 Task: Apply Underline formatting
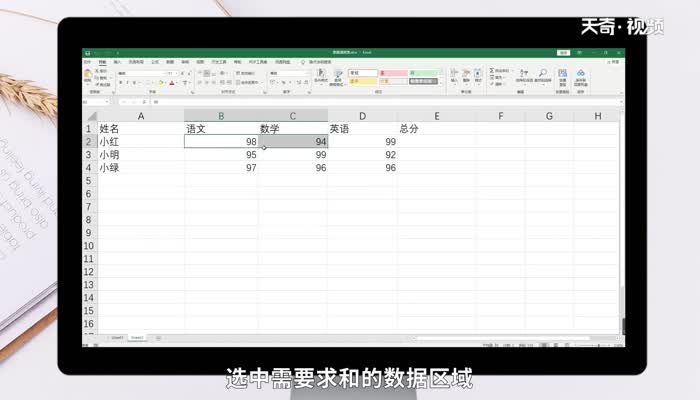pyautogui.click(x=134, y=83)
